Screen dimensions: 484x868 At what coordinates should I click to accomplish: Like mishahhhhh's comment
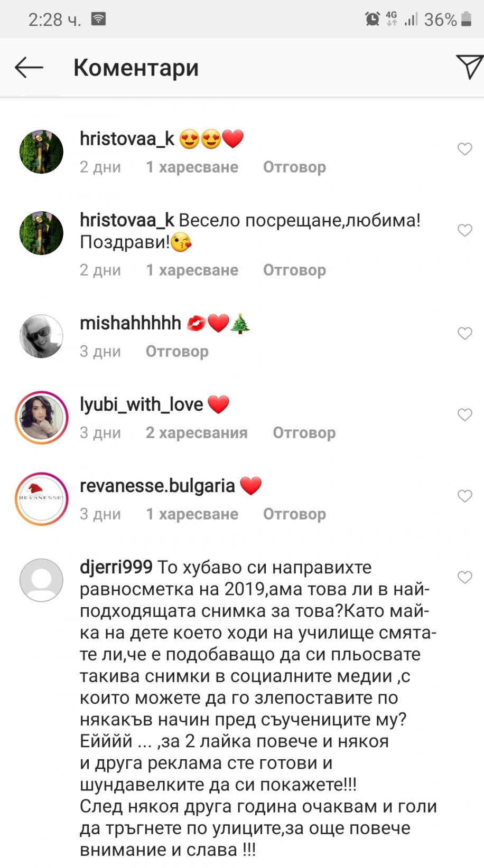coord(464,333)
